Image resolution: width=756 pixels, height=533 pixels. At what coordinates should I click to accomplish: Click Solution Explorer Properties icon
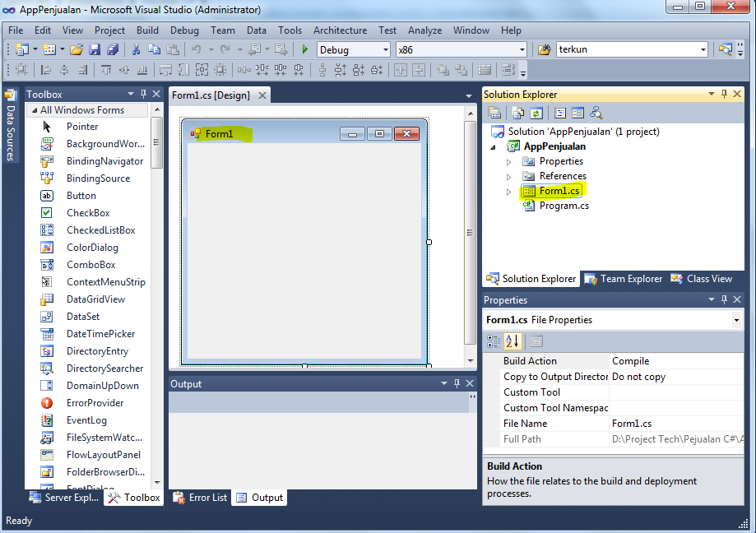click(x=494, y=114)
